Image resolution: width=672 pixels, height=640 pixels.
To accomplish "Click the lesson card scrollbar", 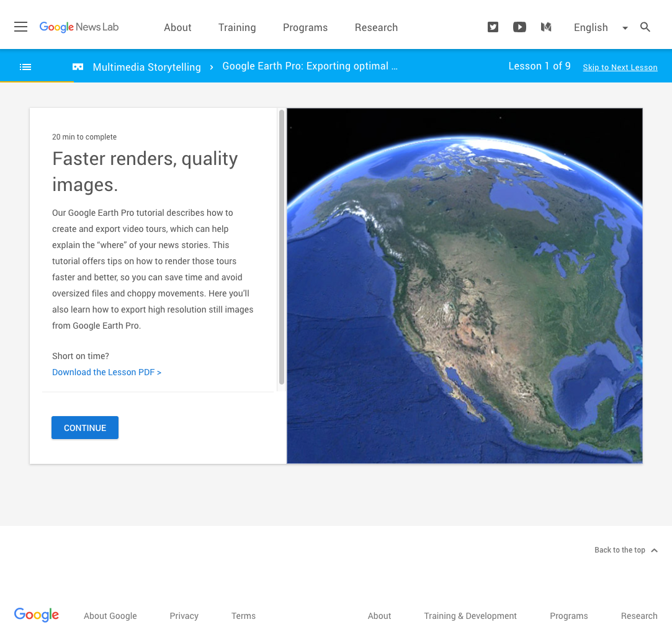I will (282, 247).
